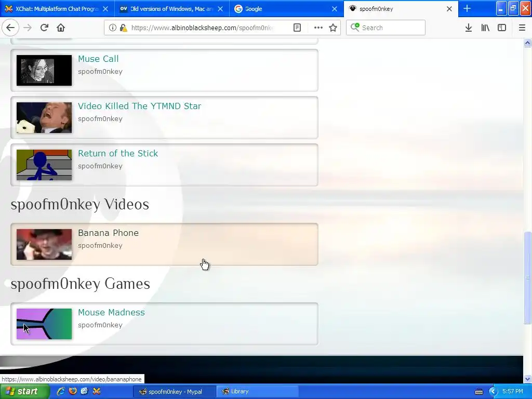Click spoofm0nkey author under Return of the Stick
The height and width of the screenshot is (399, 532).
coord(100,166)
